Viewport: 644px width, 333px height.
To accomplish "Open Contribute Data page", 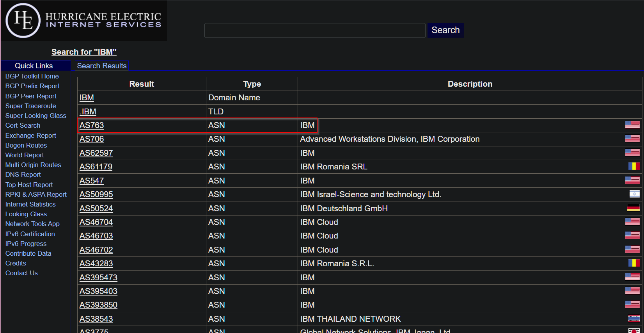I will [28, 253].
